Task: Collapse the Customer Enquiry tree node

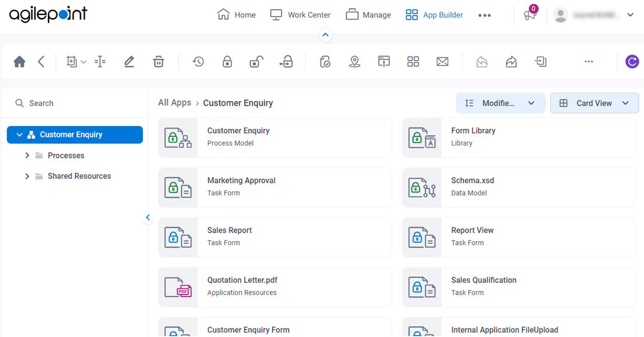Action: (20, 134)
